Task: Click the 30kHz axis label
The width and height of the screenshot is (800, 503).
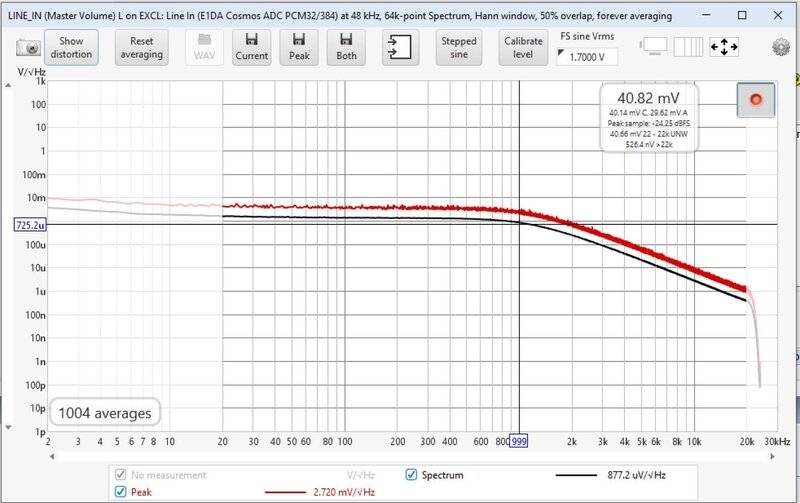Action: [x=777, y=442]
